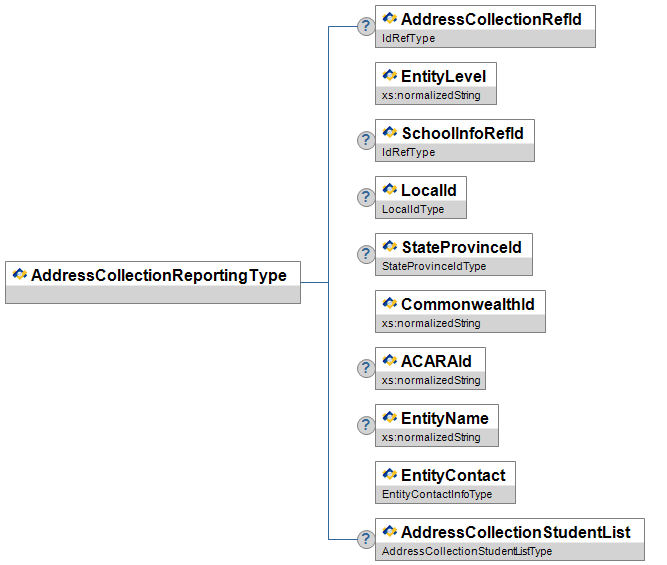The width and height of the screenshot is (667, 565).
Task: Click the question mark beside EntityName
Action: (366, 426)
